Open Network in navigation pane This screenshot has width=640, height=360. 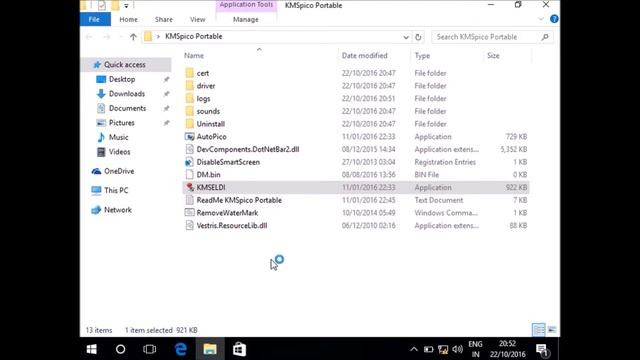118,210
